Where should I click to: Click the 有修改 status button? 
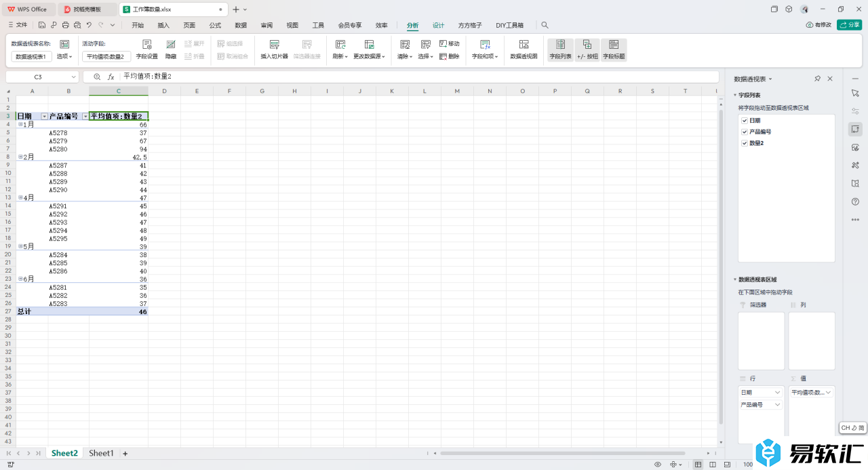click(x=818, y=25)
